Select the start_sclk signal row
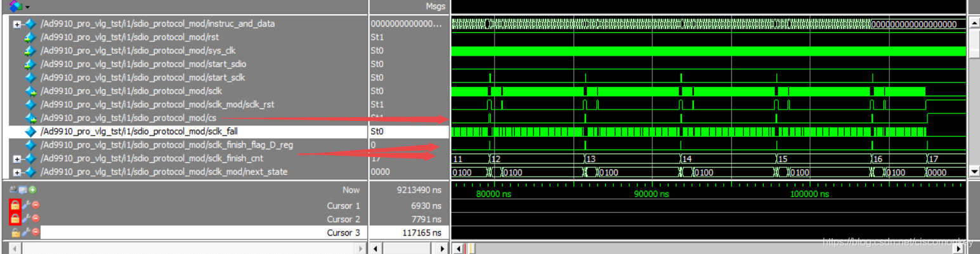The height and width of the screenshot is (254, 980). pyautogui.click(x=142, y=77)
